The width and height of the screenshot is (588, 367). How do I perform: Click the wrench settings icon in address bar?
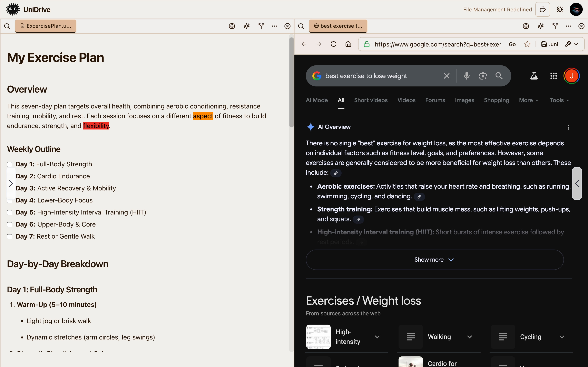(x=569, y=44)
